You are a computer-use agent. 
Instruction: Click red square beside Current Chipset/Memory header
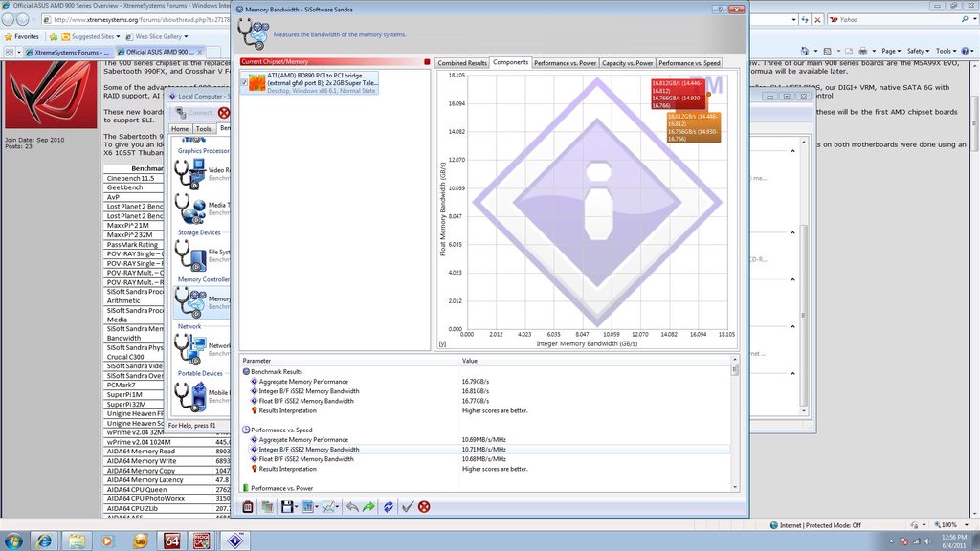pyautogui.click(x=427, y=62)
